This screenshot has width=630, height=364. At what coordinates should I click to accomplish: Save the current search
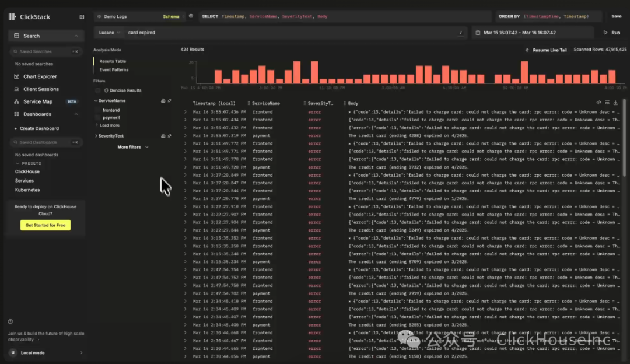617,16
